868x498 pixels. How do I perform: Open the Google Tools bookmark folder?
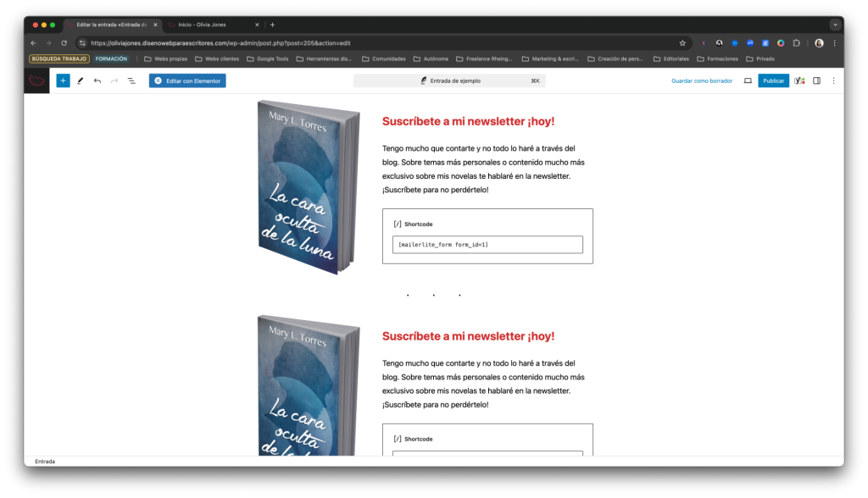coord(267,58)
